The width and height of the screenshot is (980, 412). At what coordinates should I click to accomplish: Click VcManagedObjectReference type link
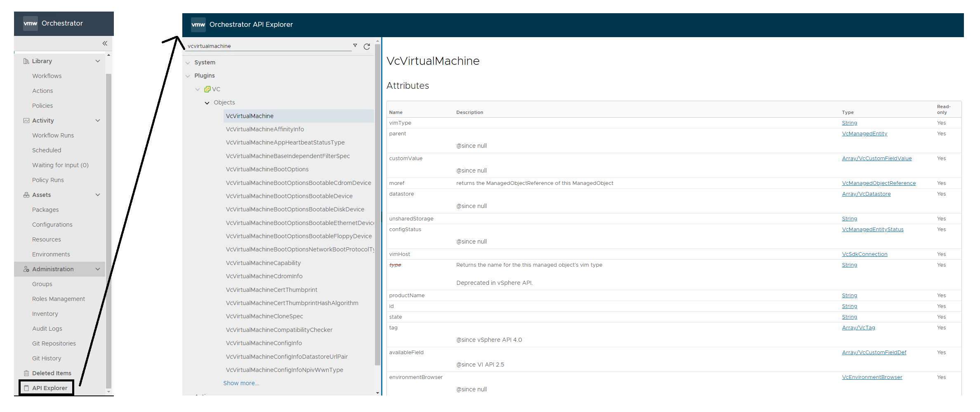pyautogui.click(x=879, y=183)
